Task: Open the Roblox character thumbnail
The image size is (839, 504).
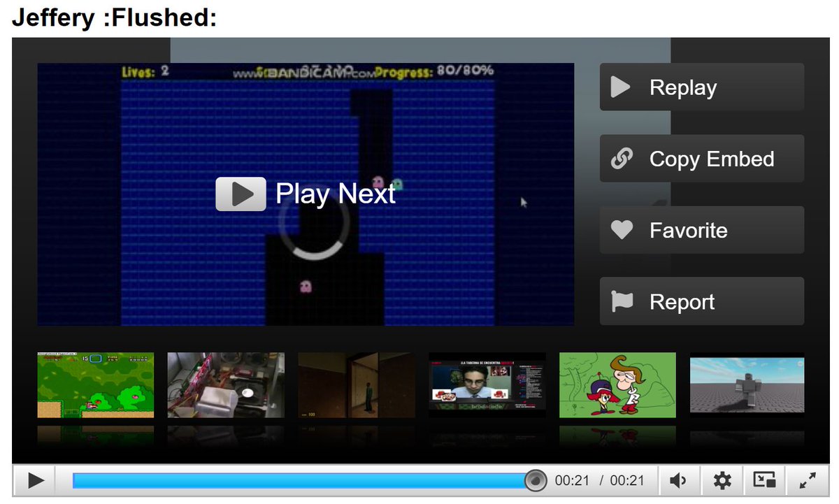Action: 747,385
